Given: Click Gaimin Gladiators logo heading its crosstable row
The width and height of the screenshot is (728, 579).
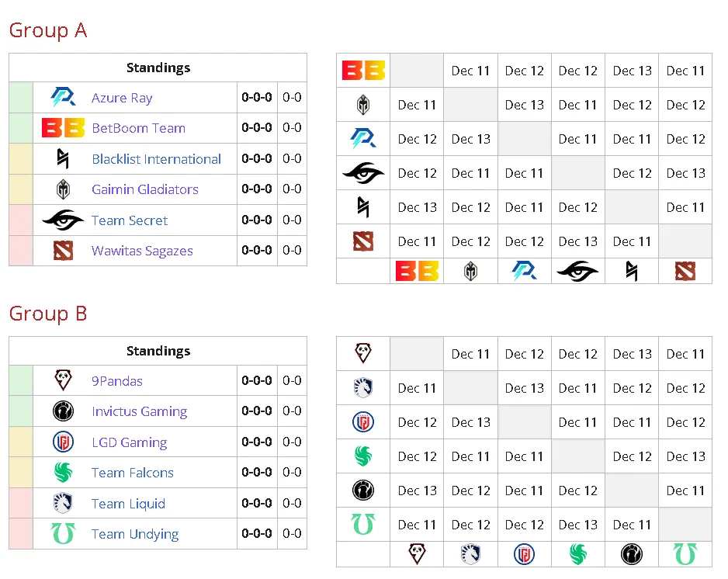Looking at the screenshot, I should pos(363,105).
